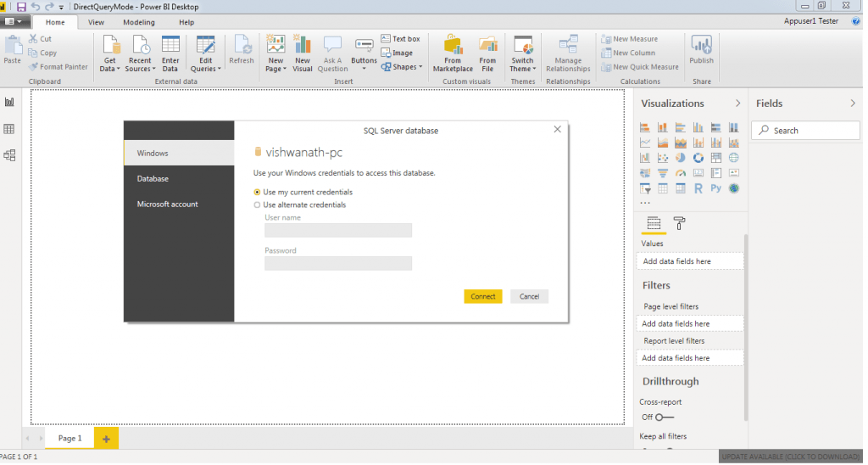Screen dimensions: 868x465
Task: Select the Slicer visual
Action: [645, 189]
